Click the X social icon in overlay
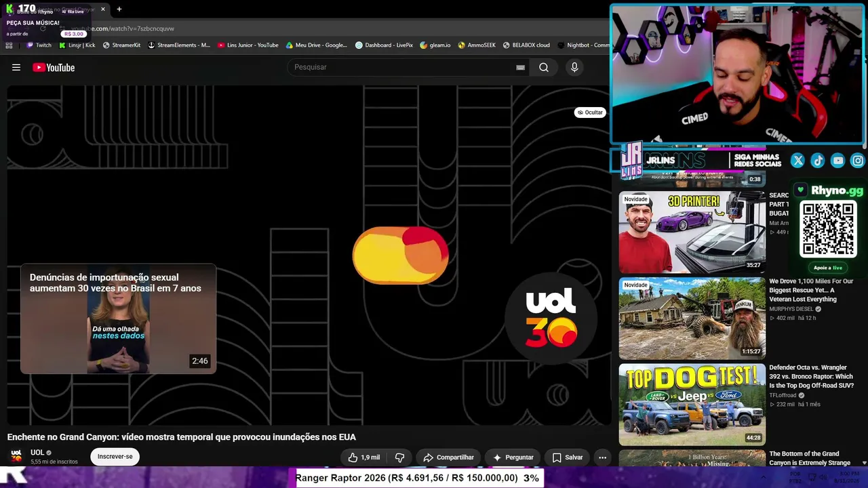Viewport: 868px width, 488px height. tap(797, 161)
